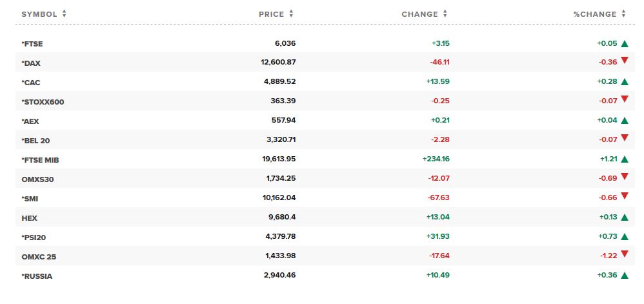Click the percent change +0.73
The height and width of the screenshot is (304, 644).
pos(607,236)
